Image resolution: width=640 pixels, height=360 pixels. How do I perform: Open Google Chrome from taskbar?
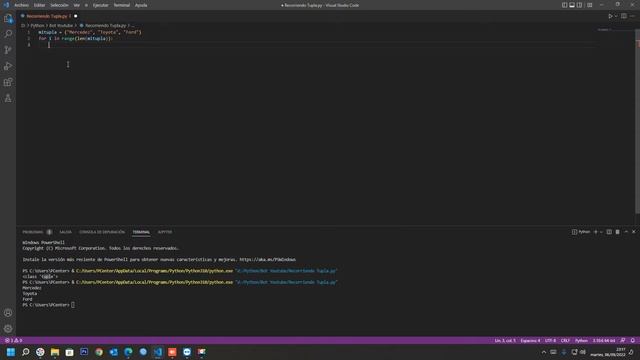[99, 352]
